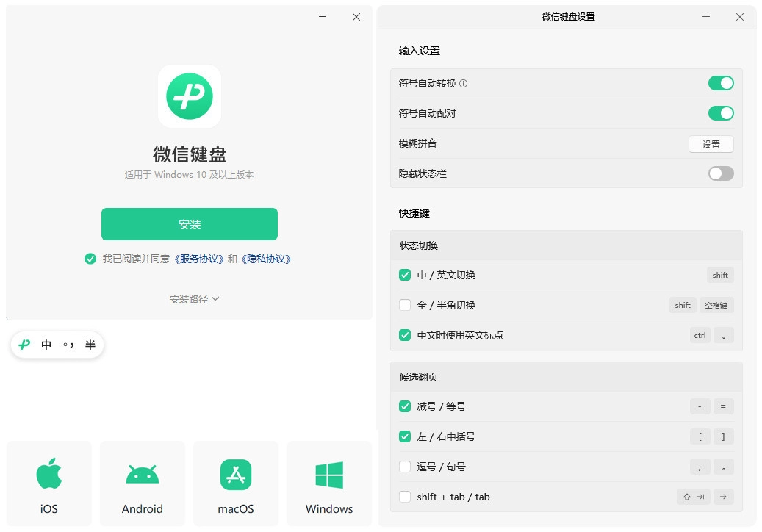This screenshot has width=762, height=532.
Task: Minimize the installer window
Action: [x=323, y=16]
